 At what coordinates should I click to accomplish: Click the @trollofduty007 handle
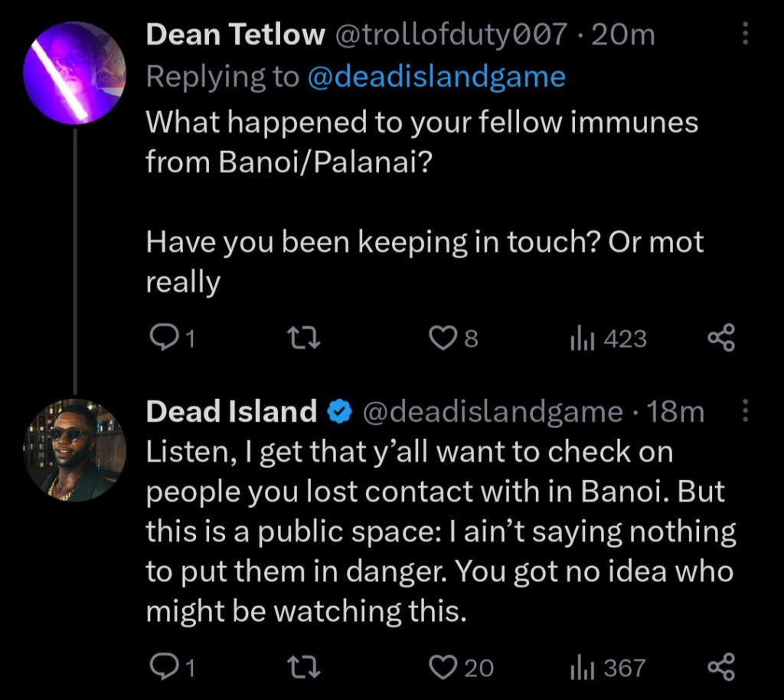tap(452, 35)
